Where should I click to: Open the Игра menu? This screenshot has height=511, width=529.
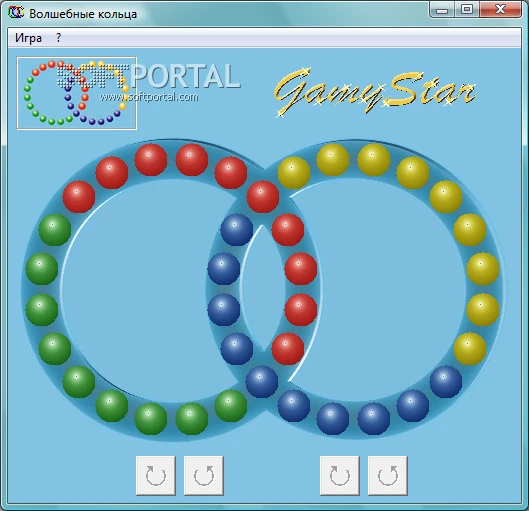(28, 38)
